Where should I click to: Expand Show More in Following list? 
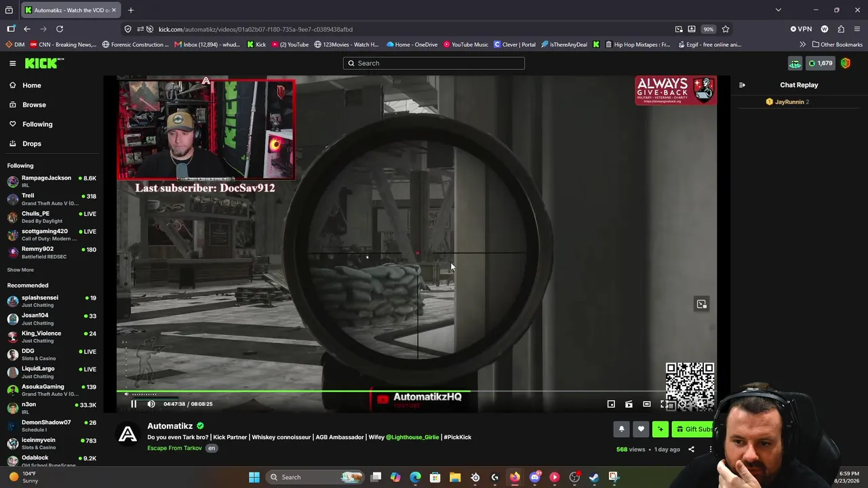point(20,270)
